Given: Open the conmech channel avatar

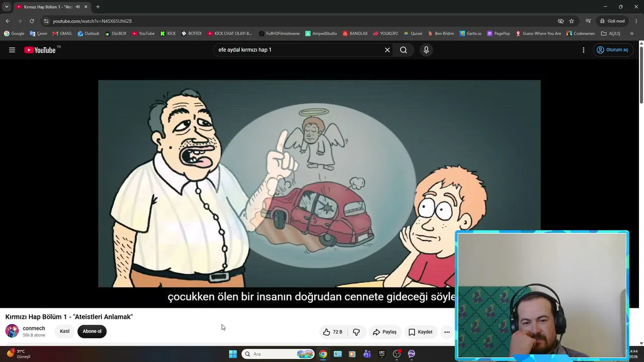Looking at the screenshot, I should tap(12, 331).
